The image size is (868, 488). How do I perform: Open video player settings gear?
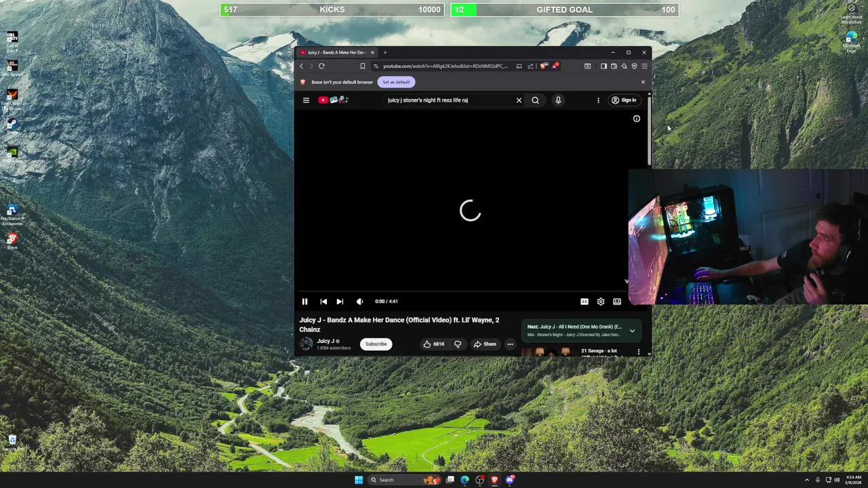coord(600,302)
